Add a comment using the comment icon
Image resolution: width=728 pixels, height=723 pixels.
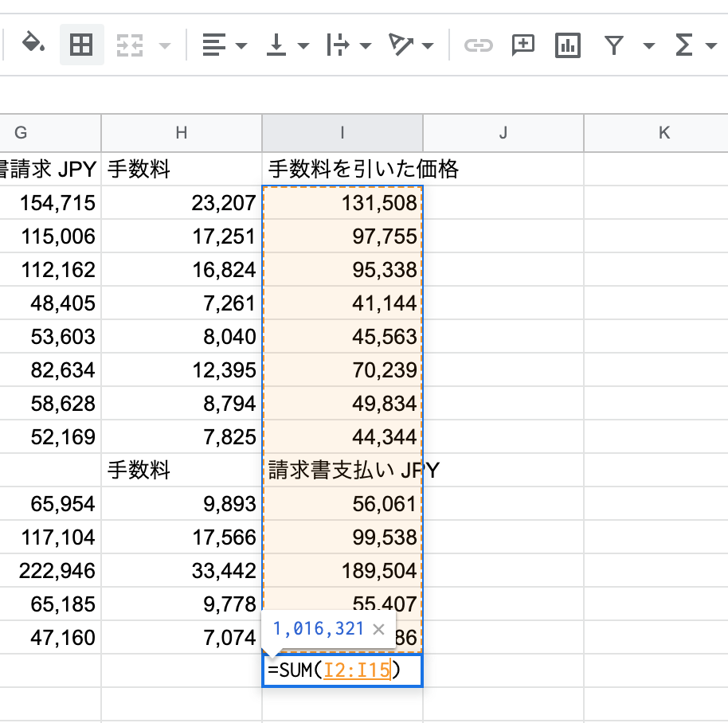tap(523, 45)
